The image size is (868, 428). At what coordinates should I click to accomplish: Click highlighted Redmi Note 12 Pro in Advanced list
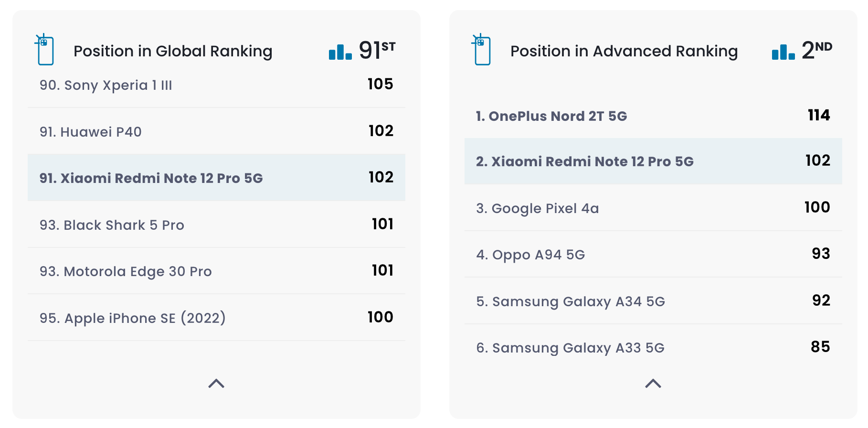click(584, 161)
